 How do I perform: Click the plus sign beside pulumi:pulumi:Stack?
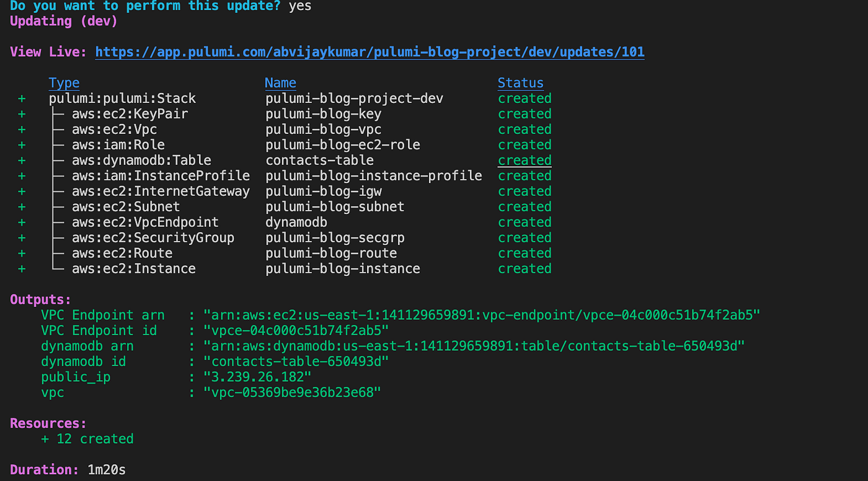(22, 99)
